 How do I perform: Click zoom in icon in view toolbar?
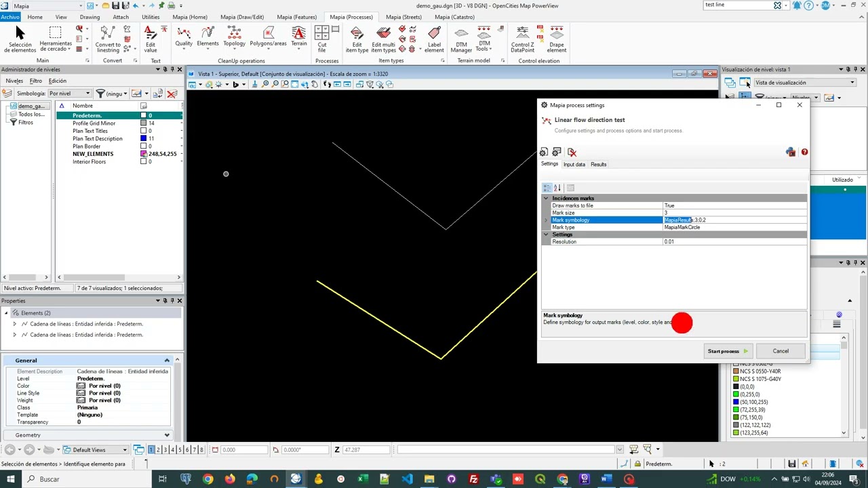[265, 85]
